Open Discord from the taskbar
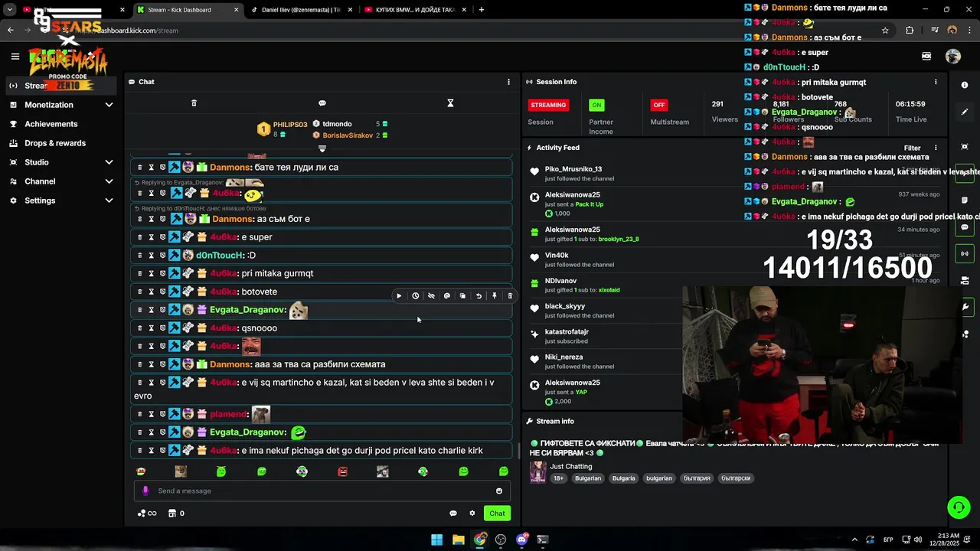The height and width of the screenshot is (551, 980). click(x=522, y=540)
